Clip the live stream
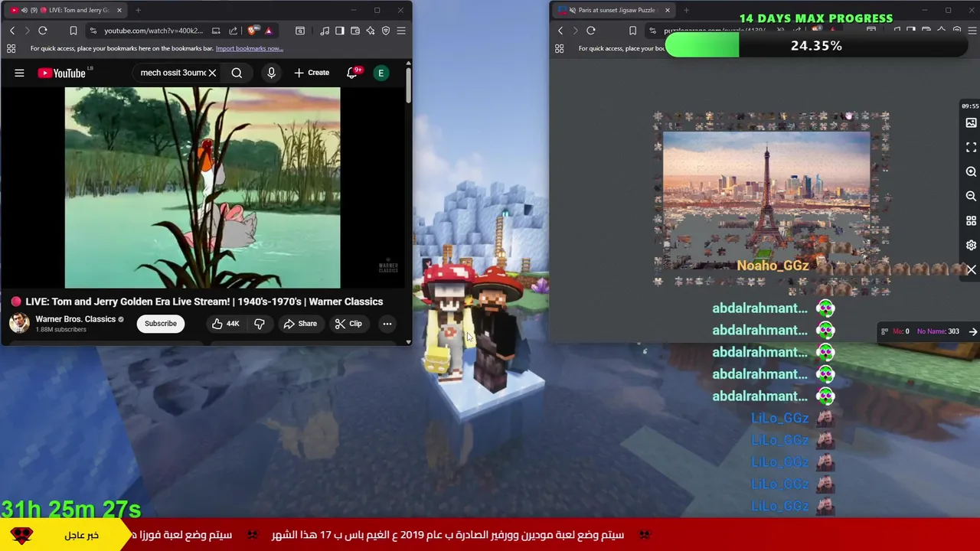 [348, 324]
